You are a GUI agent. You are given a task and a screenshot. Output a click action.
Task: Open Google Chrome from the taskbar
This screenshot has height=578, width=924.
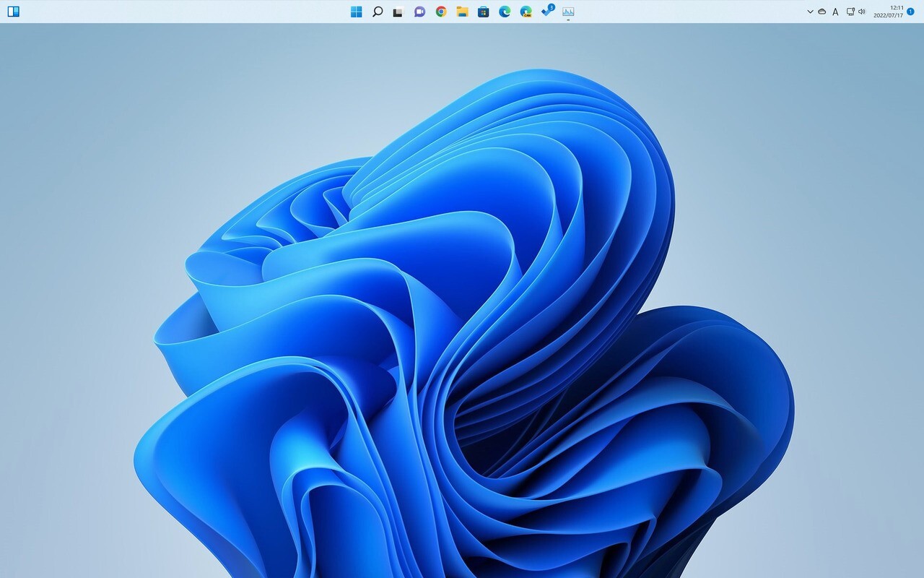[441, 12]
